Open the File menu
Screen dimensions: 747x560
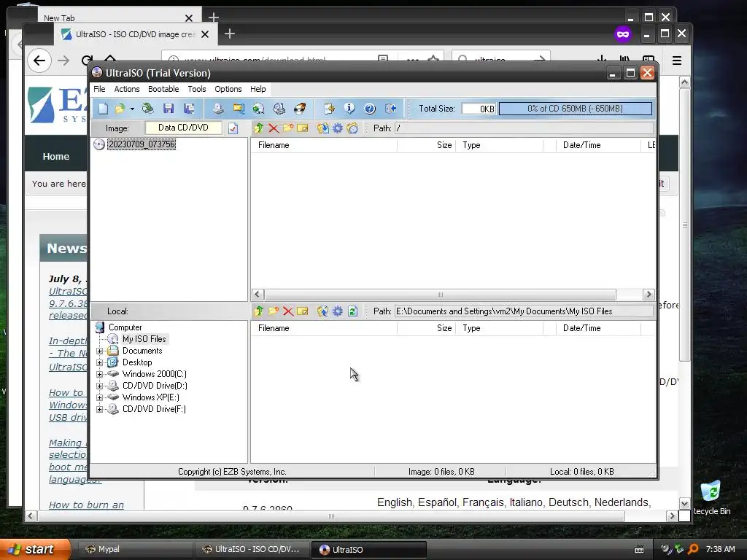99,89
